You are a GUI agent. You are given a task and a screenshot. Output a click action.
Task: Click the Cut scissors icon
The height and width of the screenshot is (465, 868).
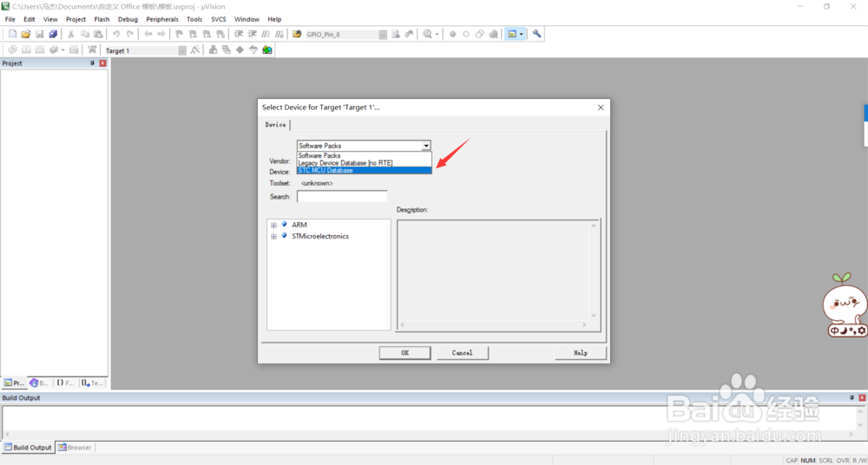71,35
